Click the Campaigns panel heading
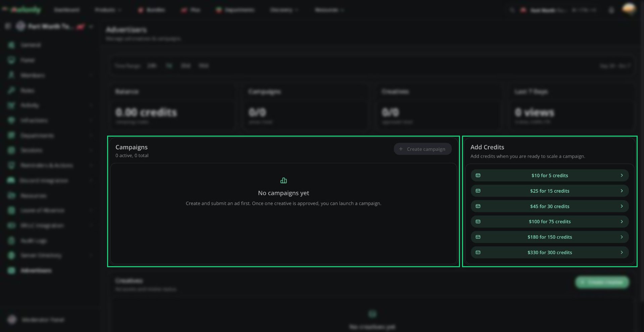 coord(132,147)
